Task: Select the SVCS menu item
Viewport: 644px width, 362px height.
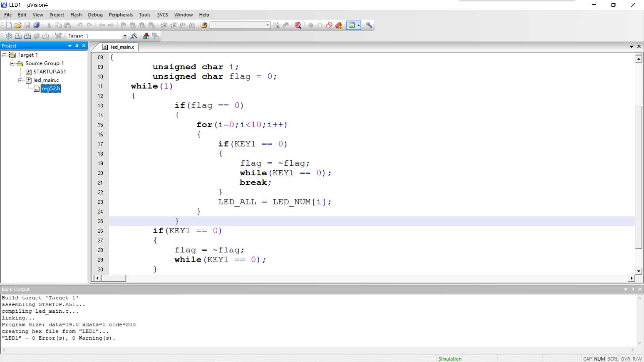Action: 162,15
